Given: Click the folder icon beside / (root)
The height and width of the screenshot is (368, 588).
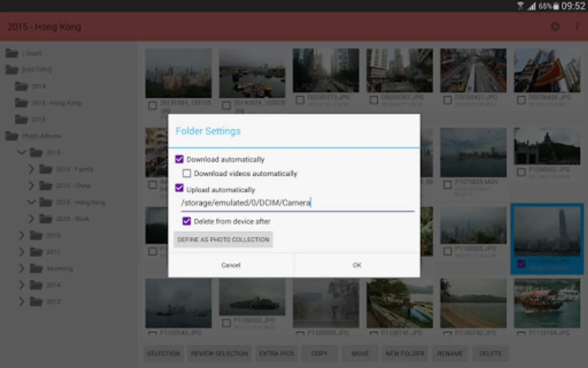Looking at the screenshot, I should (12, 53).
